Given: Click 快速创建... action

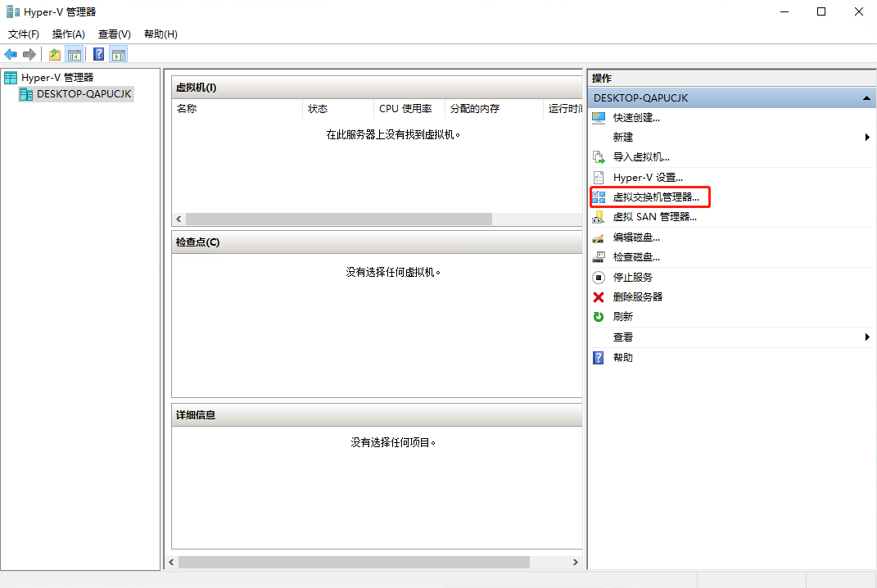Looking at the screenshot, I should [x=636, y=117].
